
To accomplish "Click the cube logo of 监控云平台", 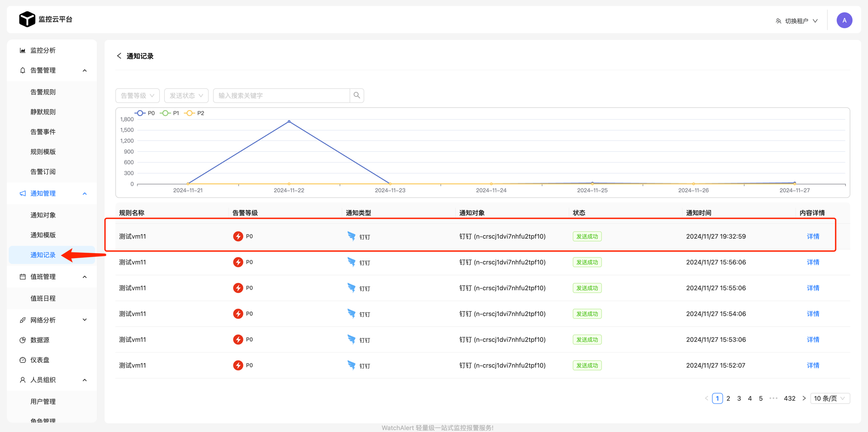I will coord(27,19).
